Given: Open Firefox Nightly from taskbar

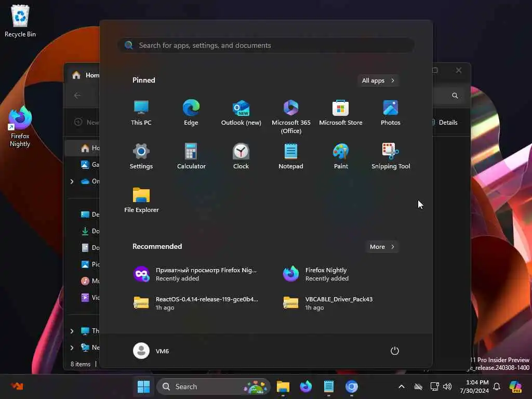Looking at the screenshot, I should [x=305, y=387].
